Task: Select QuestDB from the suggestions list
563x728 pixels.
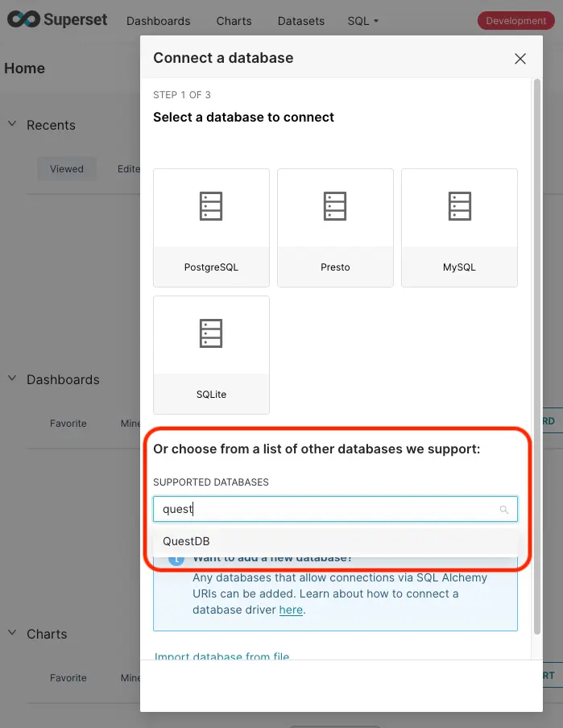Action: 187,540
